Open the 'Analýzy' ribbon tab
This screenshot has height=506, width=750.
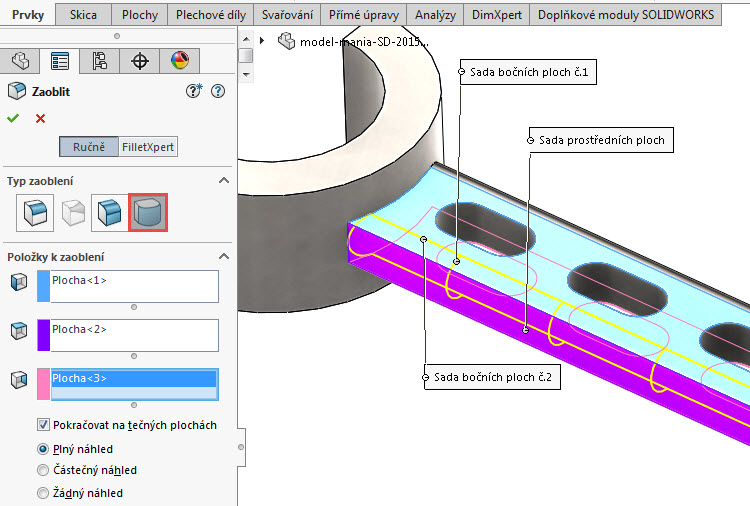point(435,15)
